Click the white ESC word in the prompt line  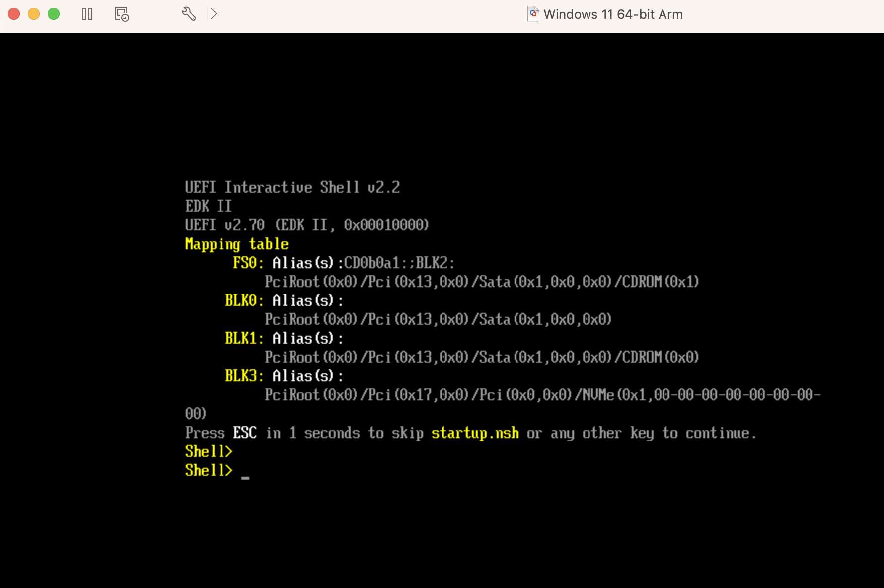(x=245, y=433)
